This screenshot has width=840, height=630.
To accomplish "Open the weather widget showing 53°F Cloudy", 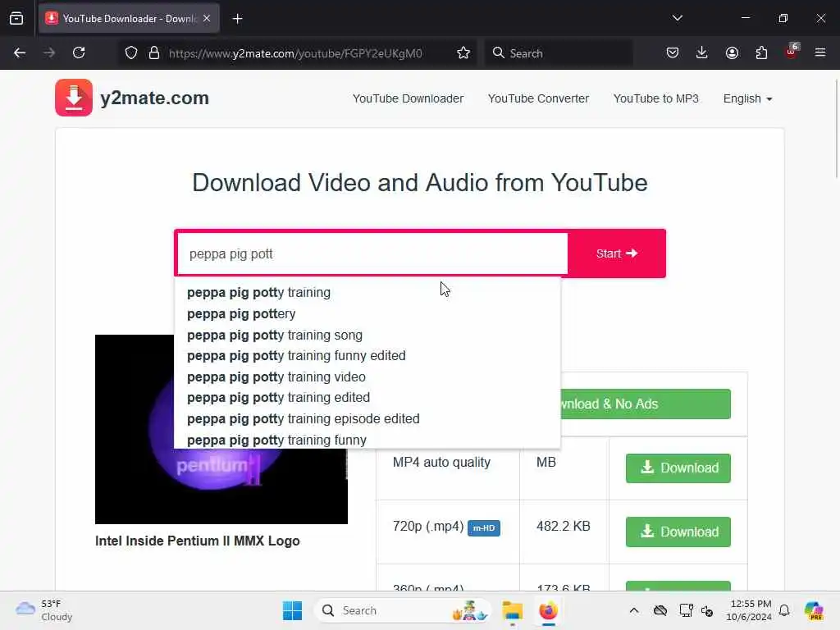I will point(44,610).
